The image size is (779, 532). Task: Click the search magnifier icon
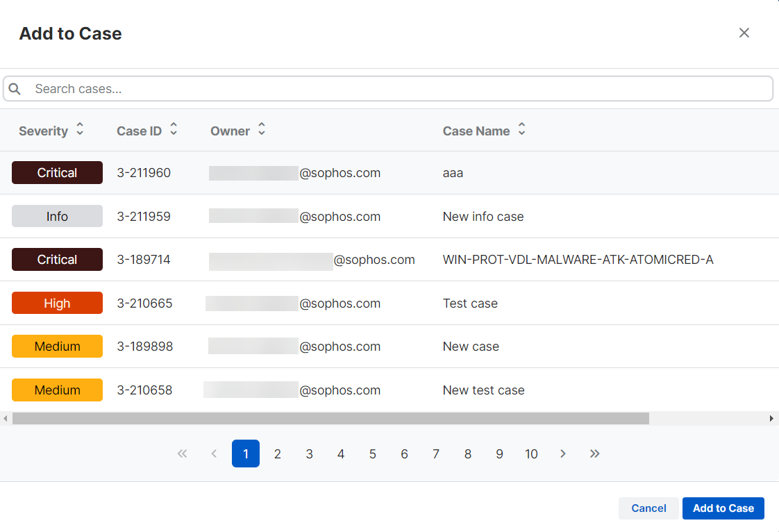(x=15, y=89)
